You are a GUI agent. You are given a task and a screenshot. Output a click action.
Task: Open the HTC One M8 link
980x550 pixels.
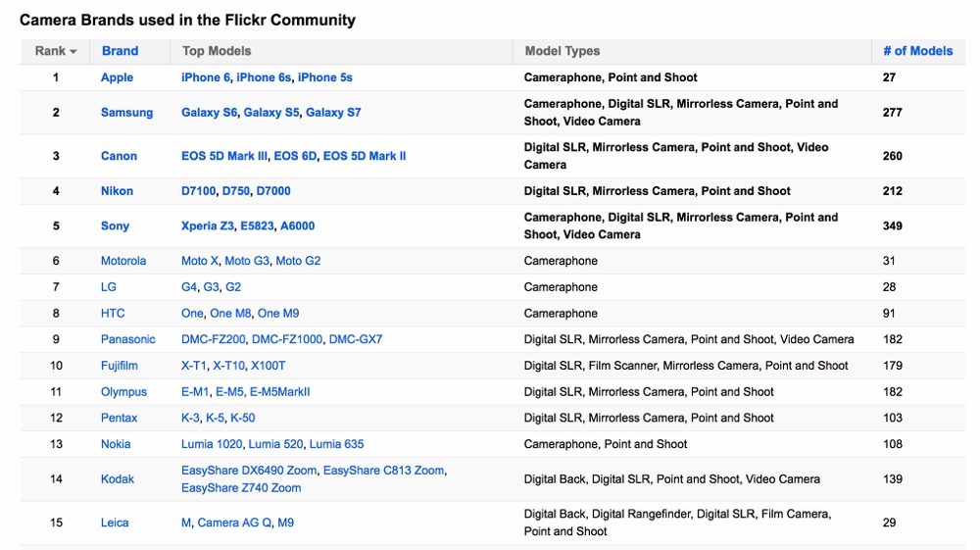230,314
